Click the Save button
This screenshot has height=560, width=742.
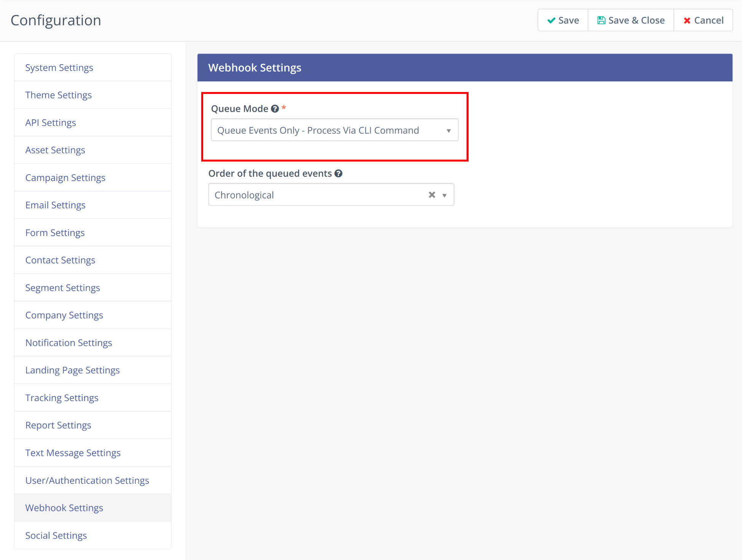(562, 21)
